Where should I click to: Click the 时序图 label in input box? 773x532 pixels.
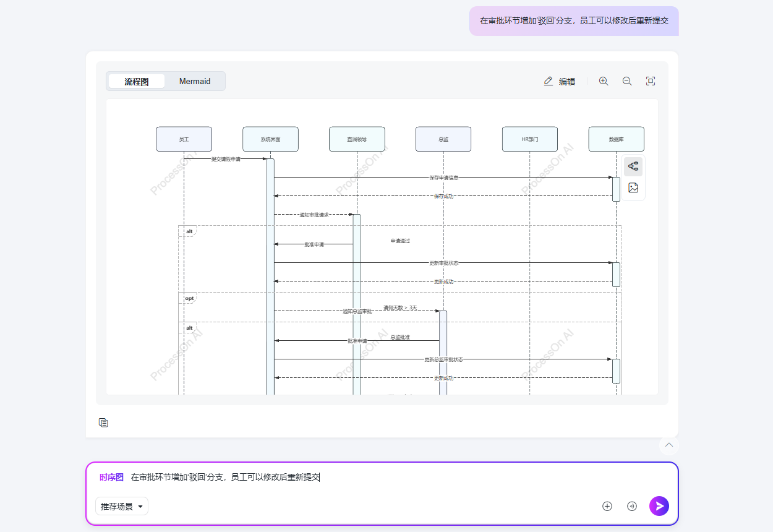(x=111, y=477)
